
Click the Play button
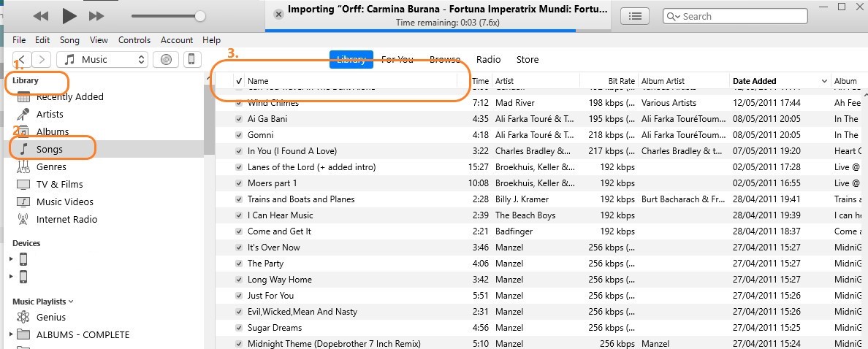pyautogui.click(x=69, y=15)
